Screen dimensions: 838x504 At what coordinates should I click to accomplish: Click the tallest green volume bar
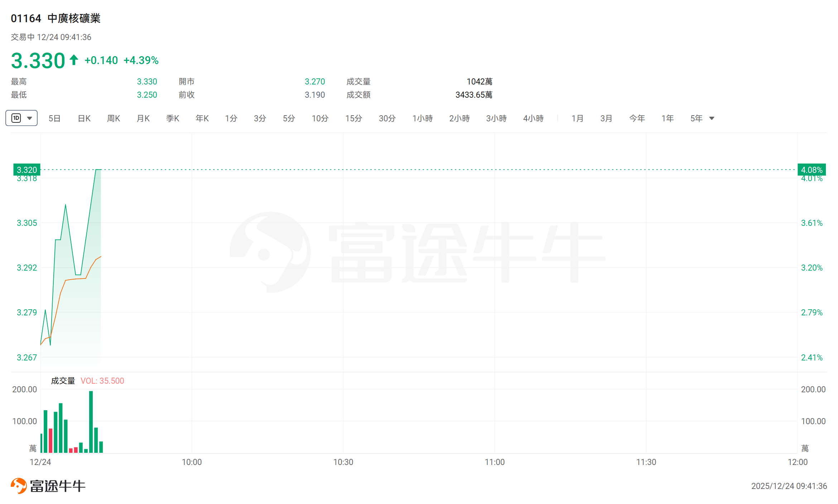tap(91, 422)
